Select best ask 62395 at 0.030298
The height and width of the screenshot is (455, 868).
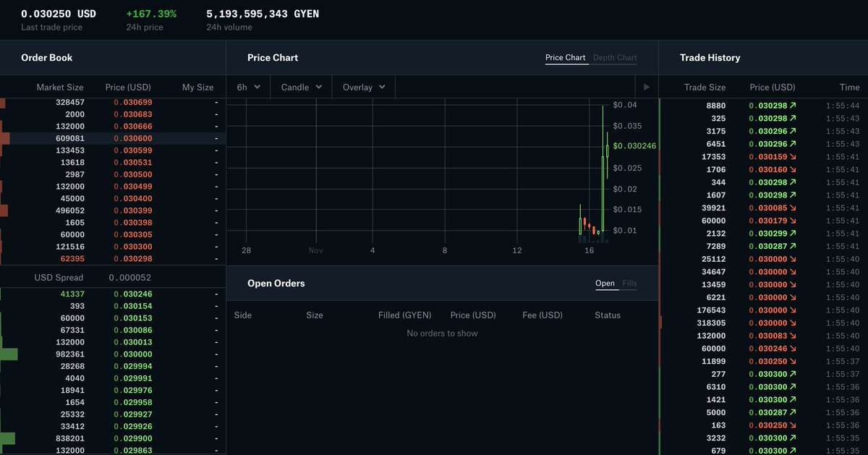113,259
